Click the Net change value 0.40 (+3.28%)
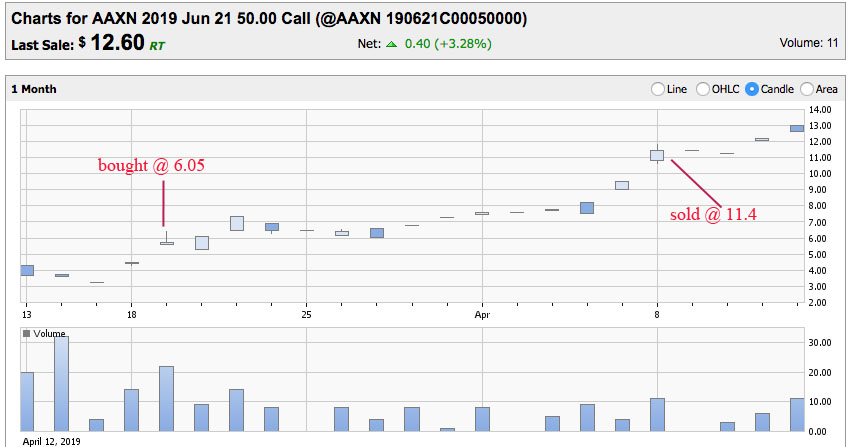 pos(448,44)
